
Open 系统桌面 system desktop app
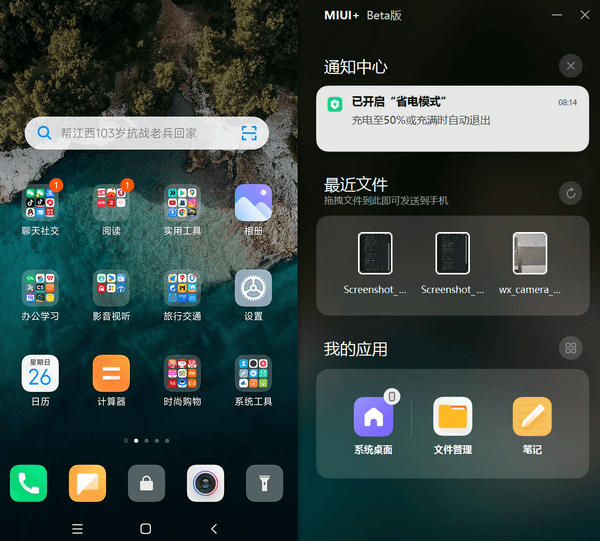click(x=373, y=416)
